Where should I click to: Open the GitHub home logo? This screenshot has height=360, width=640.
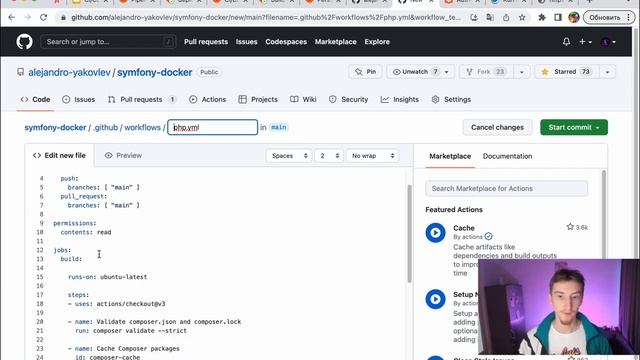24,42
